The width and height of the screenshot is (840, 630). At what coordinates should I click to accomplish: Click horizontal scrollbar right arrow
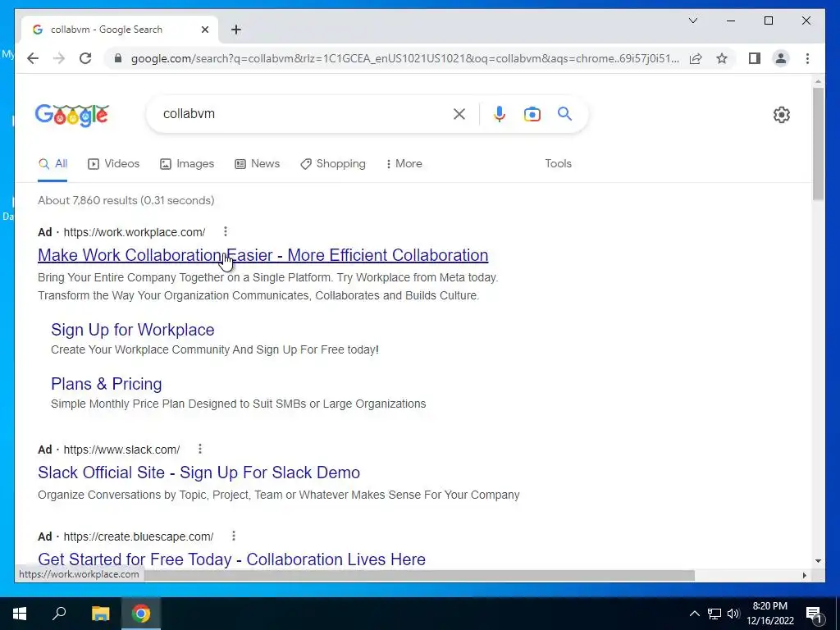pyautogui.click(x=804, y=575)
